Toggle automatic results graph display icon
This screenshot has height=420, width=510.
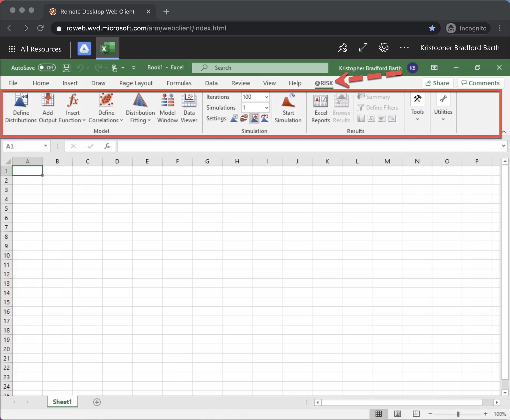[x=254, y=118]
